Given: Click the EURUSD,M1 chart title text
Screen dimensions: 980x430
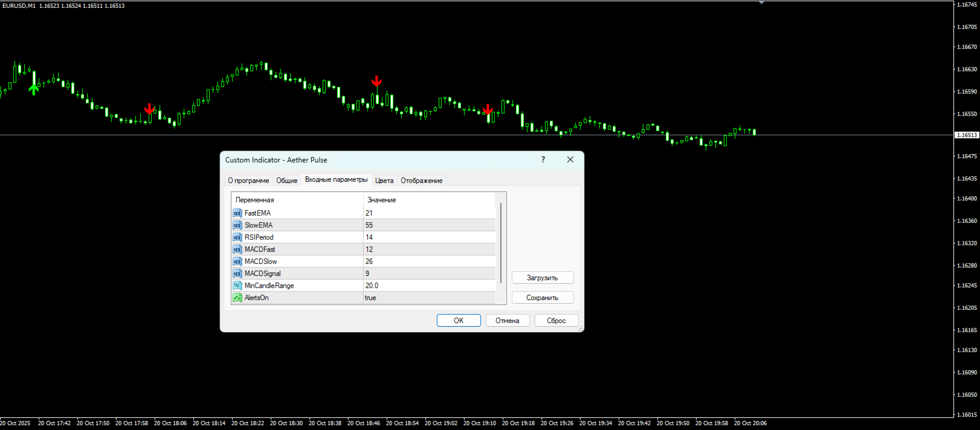Looking at the screenshot, I should coord(19,5).
